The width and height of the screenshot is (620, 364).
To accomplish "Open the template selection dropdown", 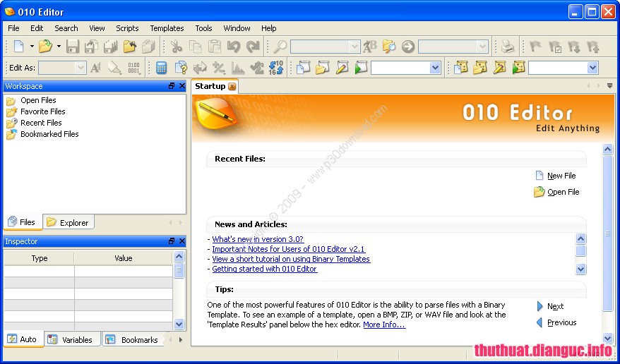I will click(x=592, y=68).
